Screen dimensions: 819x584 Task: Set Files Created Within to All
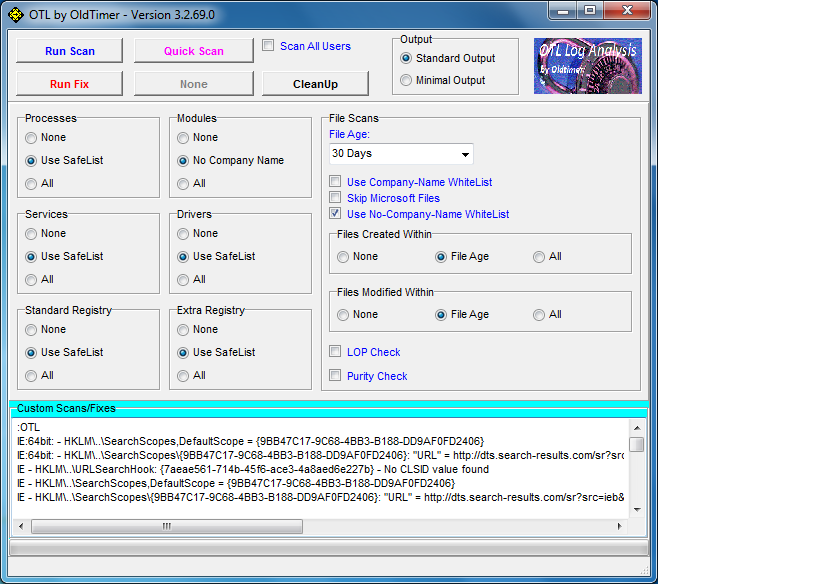pyautogui.click(x=539, y=256)
